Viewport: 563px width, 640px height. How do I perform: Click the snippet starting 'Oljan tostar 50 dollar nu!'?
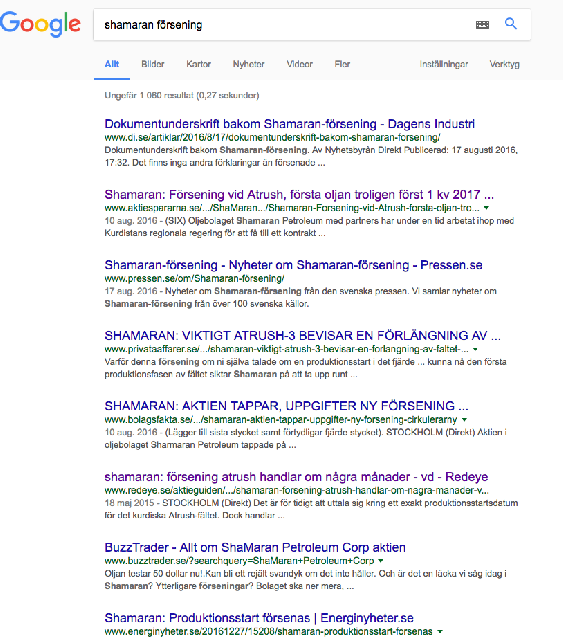tap(305, 580)
